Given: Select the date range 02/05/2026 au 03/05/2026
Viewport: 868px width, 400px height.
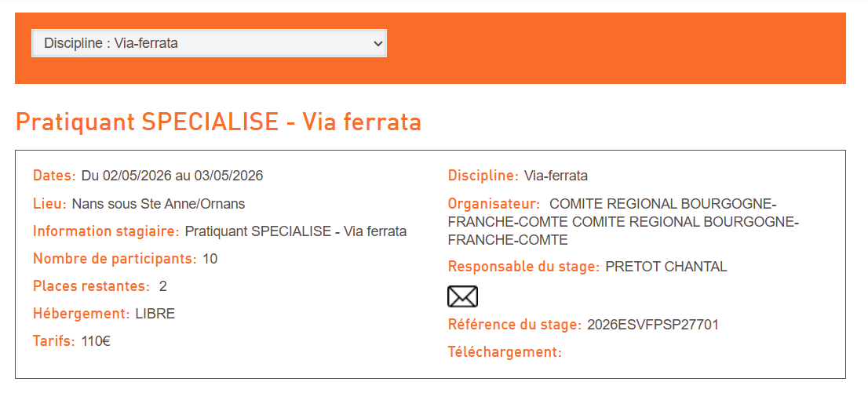Looking at the screenshot, I should tap(172, 176).
